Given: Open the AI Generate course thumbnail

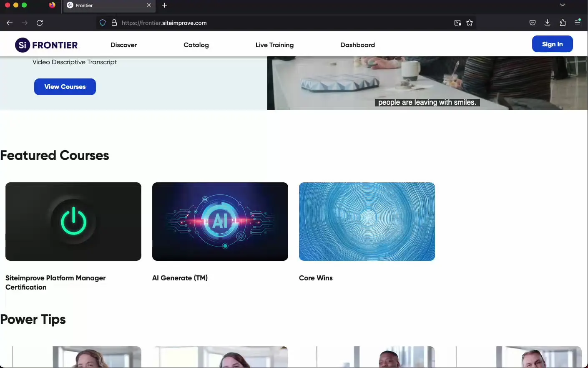Looking at the screenshot, I should click(x=220, y=222).
